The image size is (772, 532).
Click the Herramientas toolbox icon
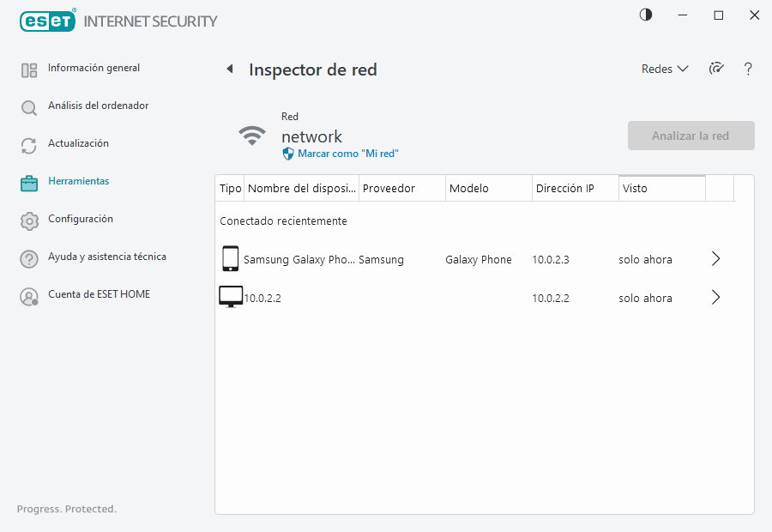[29, 183]
